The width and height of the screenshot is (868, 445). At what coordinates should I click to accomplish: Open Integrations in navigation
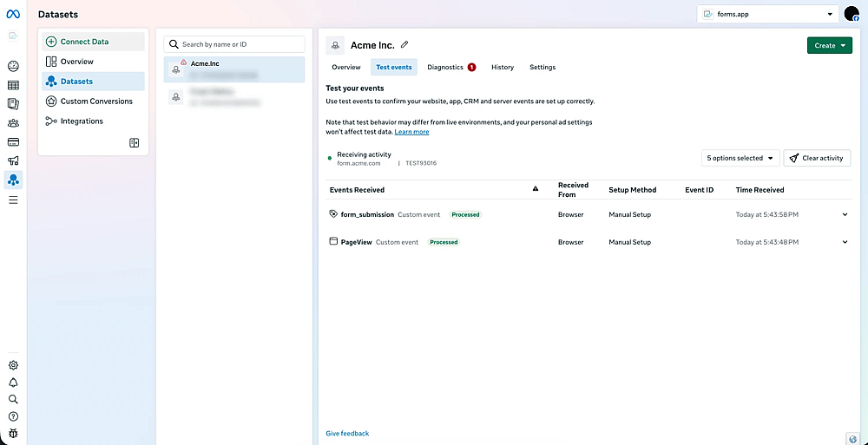tap(93, 121)
